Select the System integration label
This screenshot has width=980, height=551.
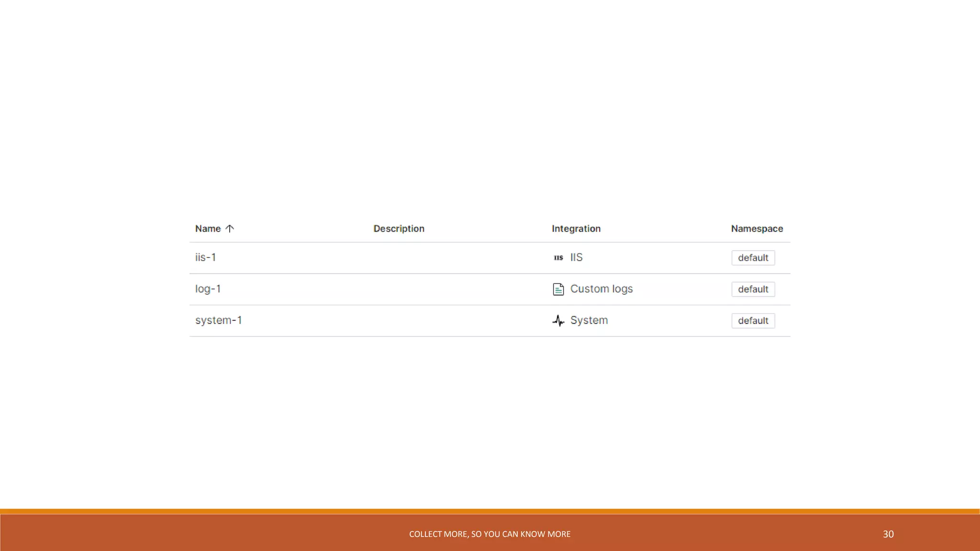coord(589,320)
